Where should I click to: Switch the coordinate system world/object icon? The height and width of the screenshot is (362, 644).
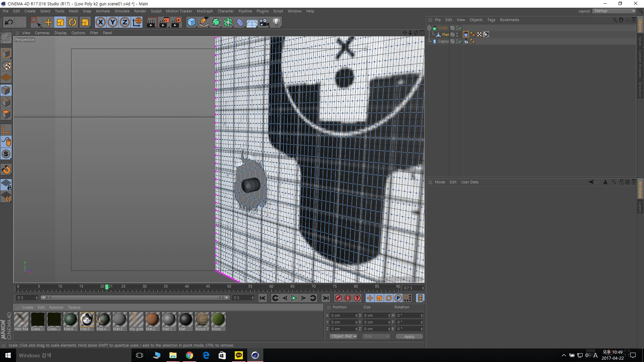(137, 22)
